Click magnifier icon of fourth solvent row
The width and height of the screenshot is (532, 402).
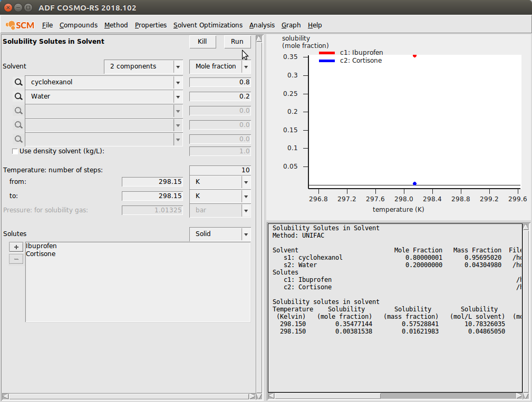coord(18,125)
